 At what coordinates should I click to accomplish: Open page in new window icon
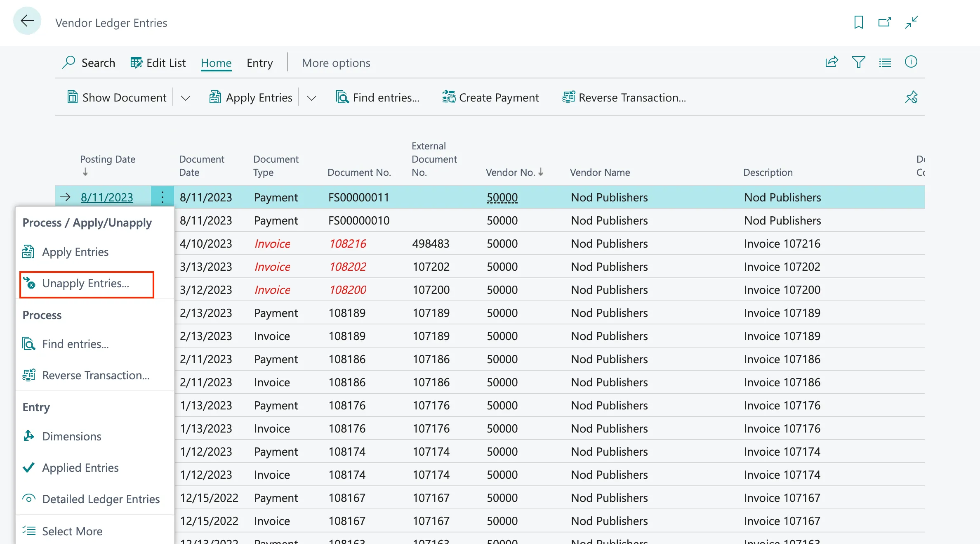[884, 22]
